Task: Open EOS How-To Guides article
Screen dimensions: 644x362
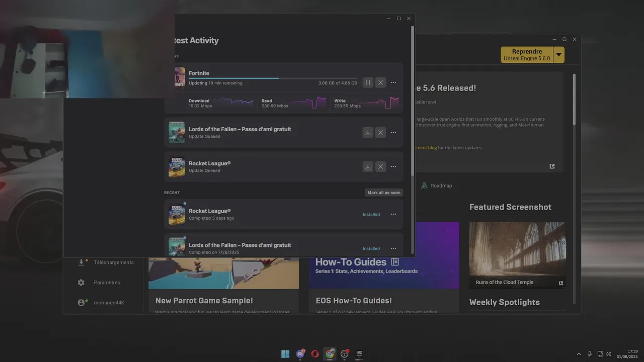Action: pos(354,301)
